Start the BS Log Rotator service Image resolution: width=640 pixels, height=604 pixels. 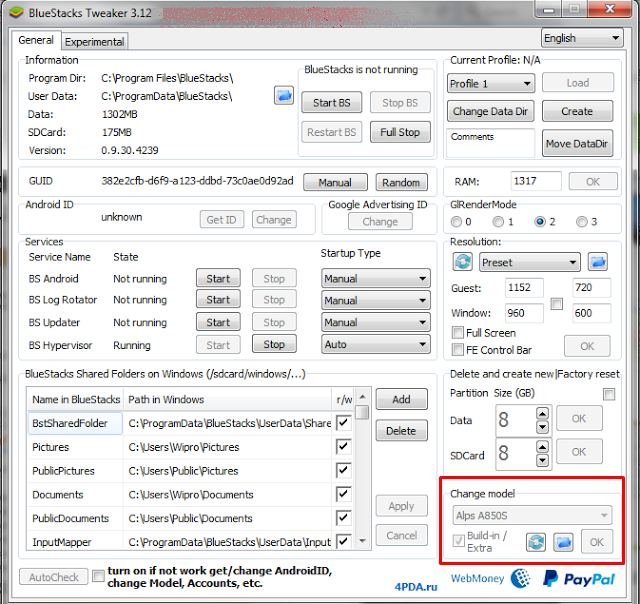(x=218, y=300)
